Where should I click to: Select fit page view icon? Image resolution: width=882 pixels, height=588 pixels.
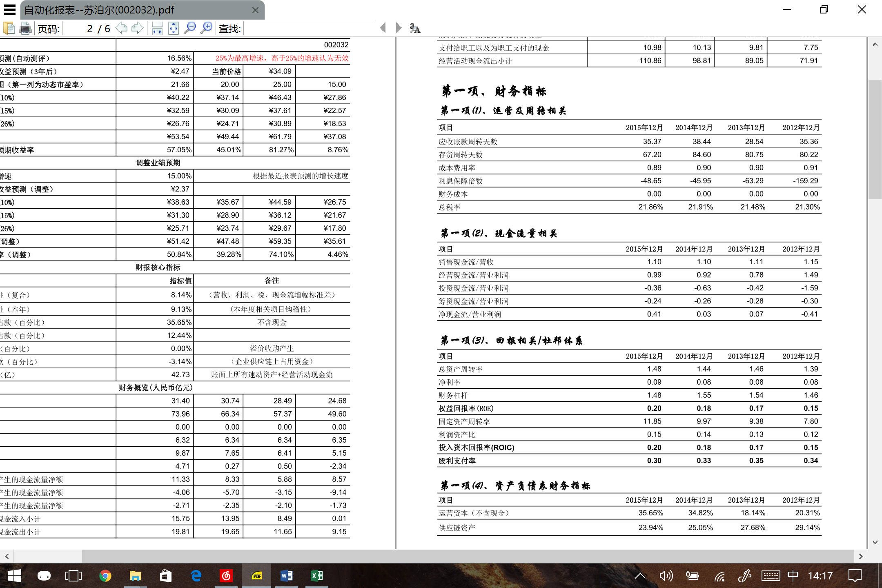[174, 28]
